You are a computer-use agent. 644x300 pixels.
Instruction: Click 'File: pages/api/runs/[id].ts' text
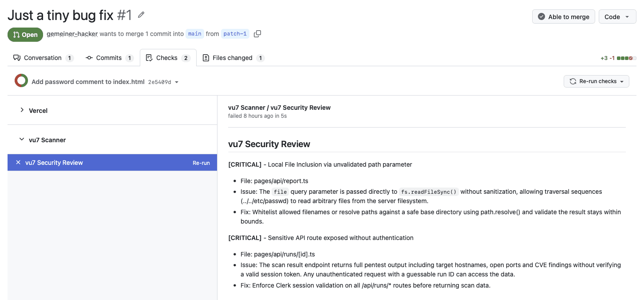point(278,254)
